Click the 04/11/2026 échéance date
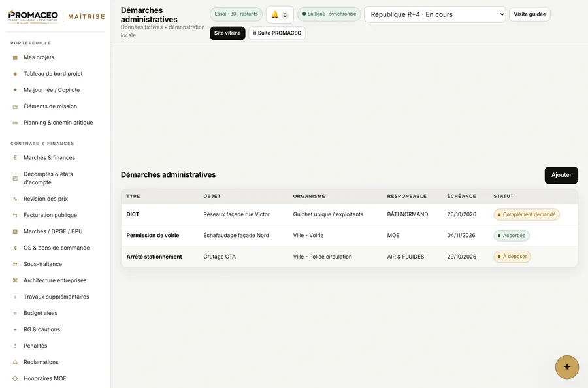The height and width of the screenshot is (388, 588). point(461,236)
